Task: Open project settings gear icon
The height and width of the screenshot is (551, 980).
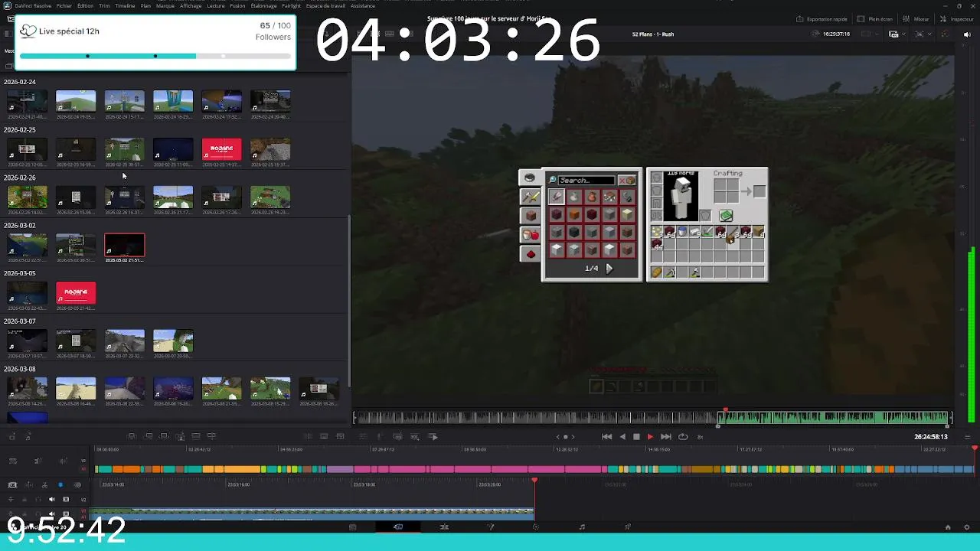Action: pos(967,527)
